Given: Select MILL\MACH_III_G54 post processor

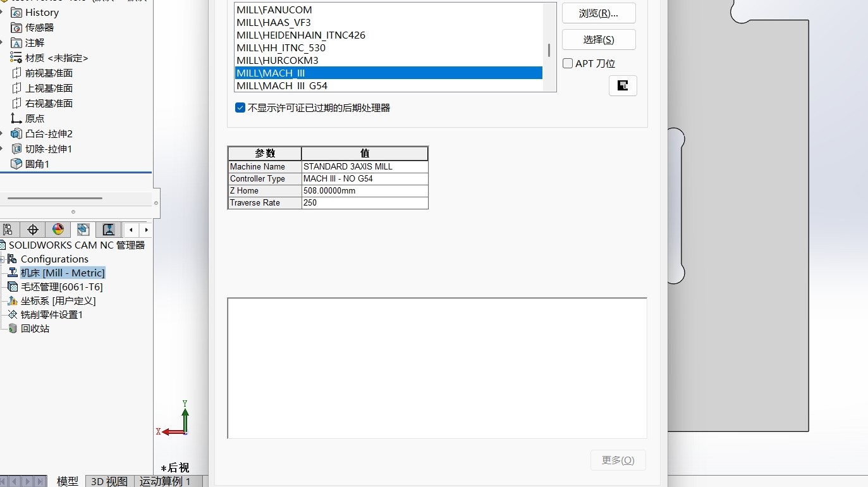Looking at the screenshot, I should coord(388,85).
